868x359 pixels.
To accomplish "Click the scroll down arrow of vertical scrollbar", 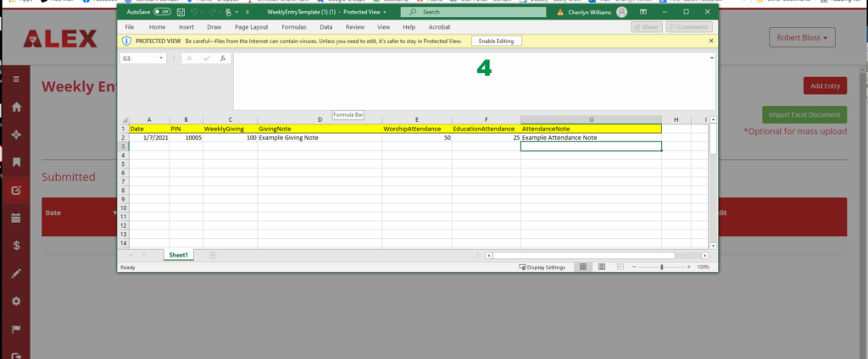I will 713,246.
